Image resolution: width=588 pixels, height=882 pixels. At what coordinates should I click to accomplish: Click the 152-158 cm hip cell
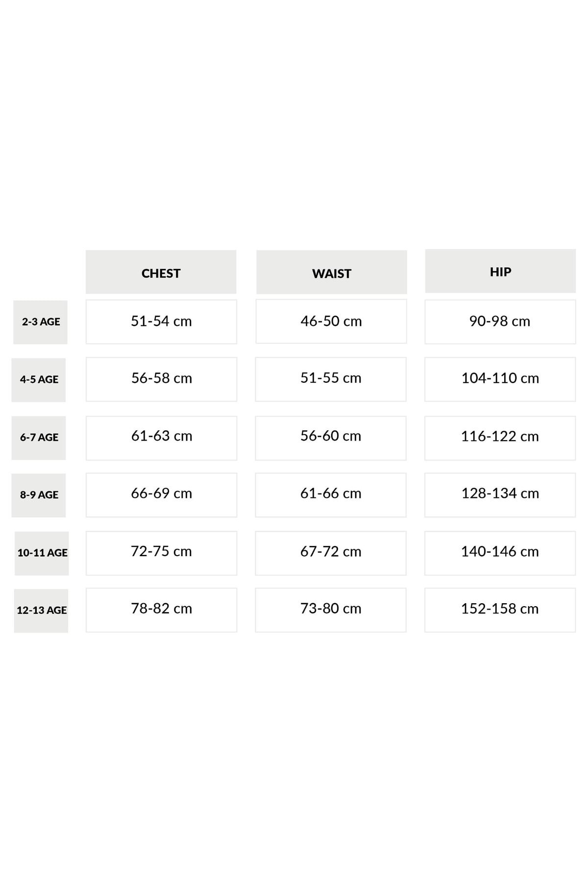point(500,610)
